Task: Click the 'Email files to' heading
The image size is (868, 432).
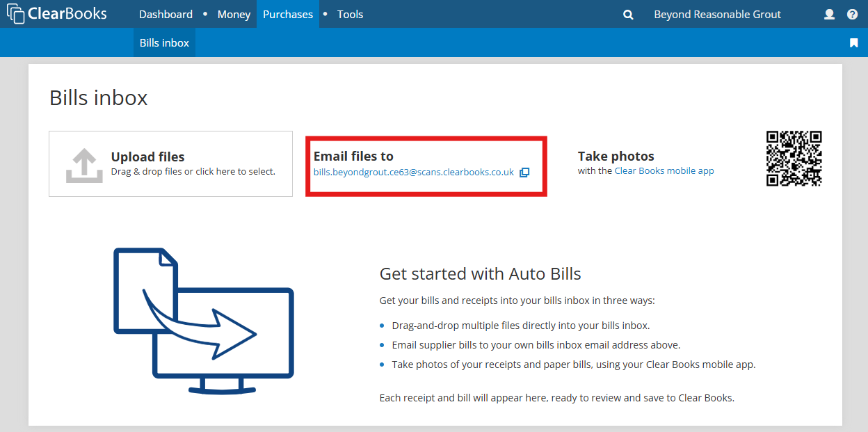Action: 353,157
